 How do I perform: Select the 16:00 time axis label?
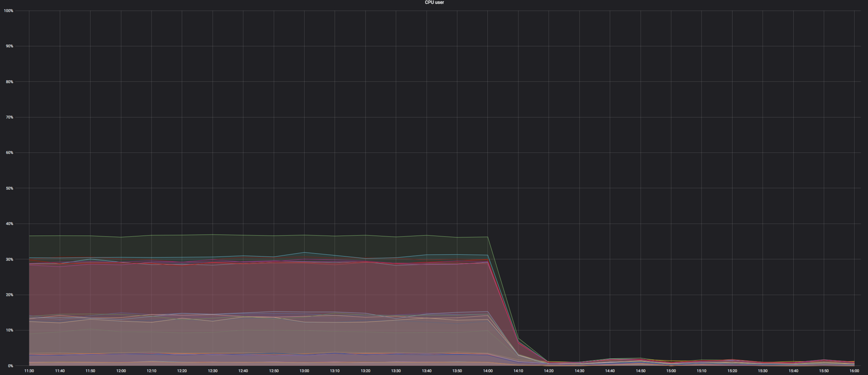coord(855,371)
